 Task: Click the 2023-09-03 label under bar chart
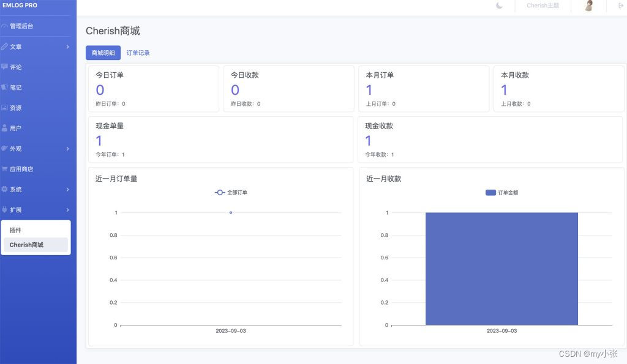click(502, 331)
